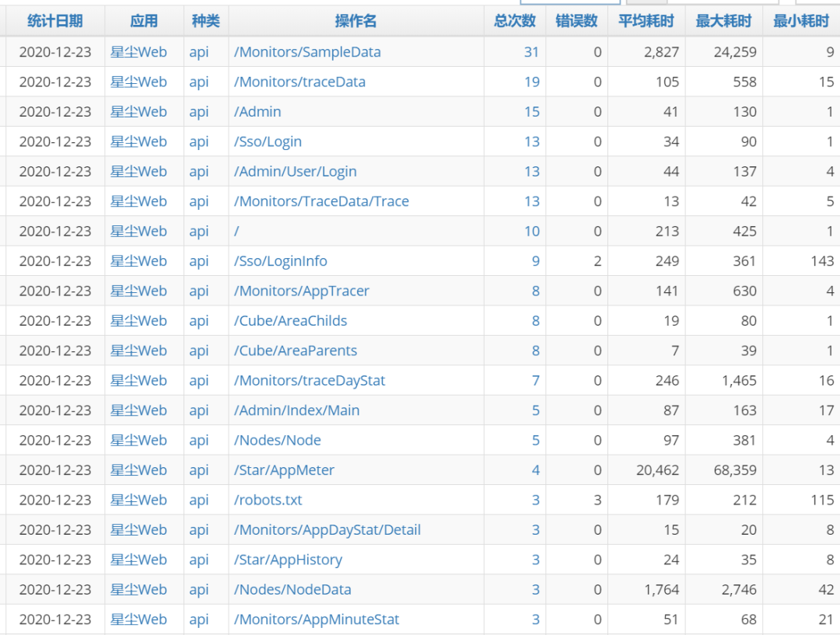
Task: Open the /Sso/LoginInfo operation link
Action: coord(281,261)
